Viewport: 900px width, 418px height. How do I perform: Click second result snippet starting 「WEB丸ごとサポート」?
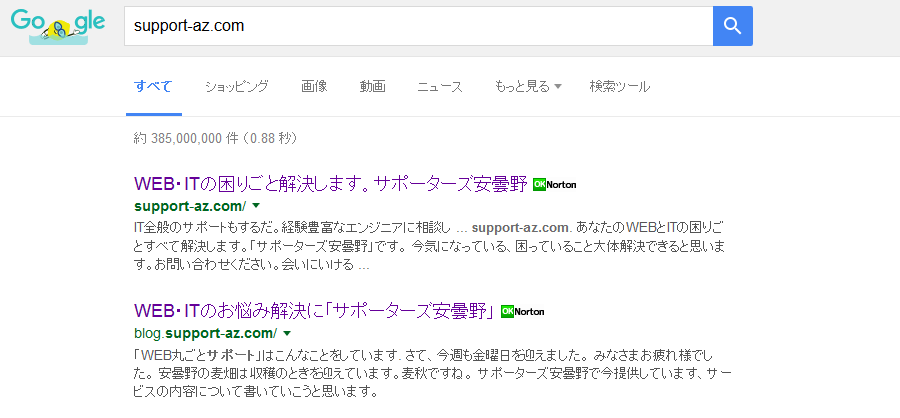pos(432,373)
